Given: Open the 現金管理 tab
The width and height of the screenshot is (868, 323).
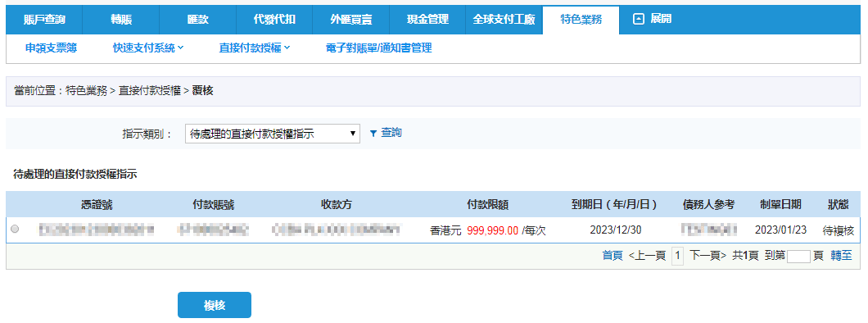Looking at the screenshot, I should pyautogui.click(x=427, y=20).
